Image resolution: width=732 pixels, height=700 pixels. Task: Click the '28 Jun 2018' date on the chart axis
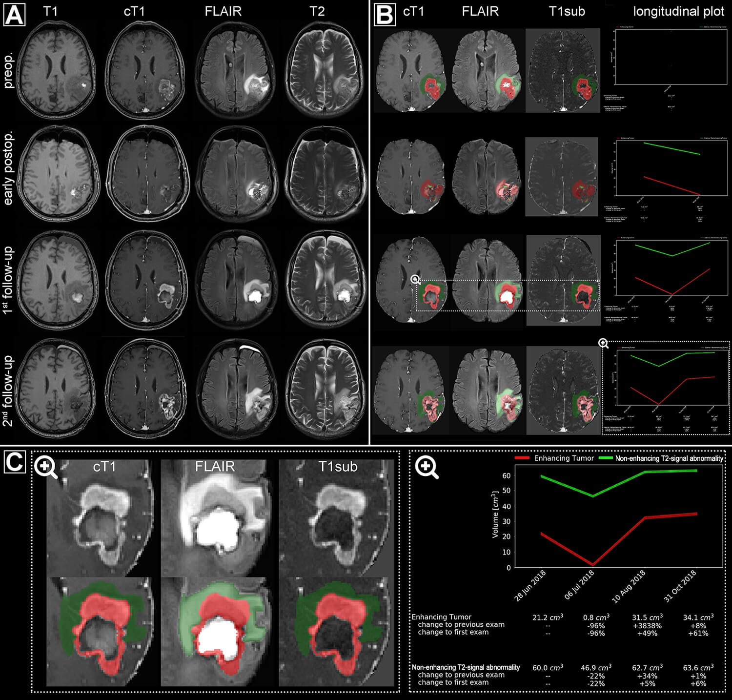[x=531, y=586]
